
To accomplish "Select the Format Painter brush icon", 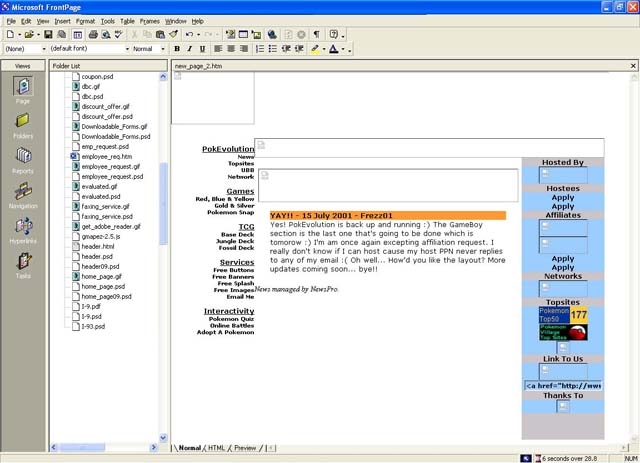I will point(173,35).
